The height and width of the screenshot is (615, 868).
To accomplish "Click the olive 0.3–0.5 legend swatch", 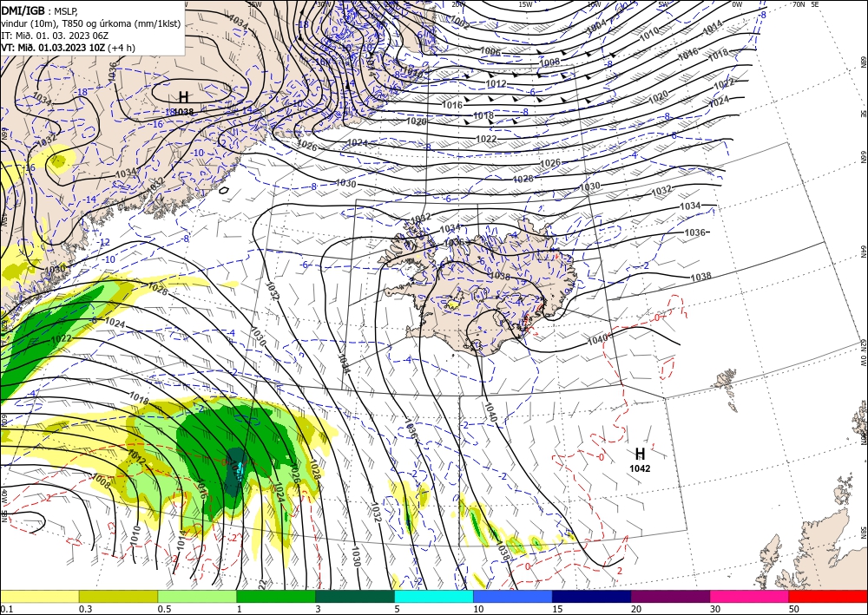I will point(118,596).
